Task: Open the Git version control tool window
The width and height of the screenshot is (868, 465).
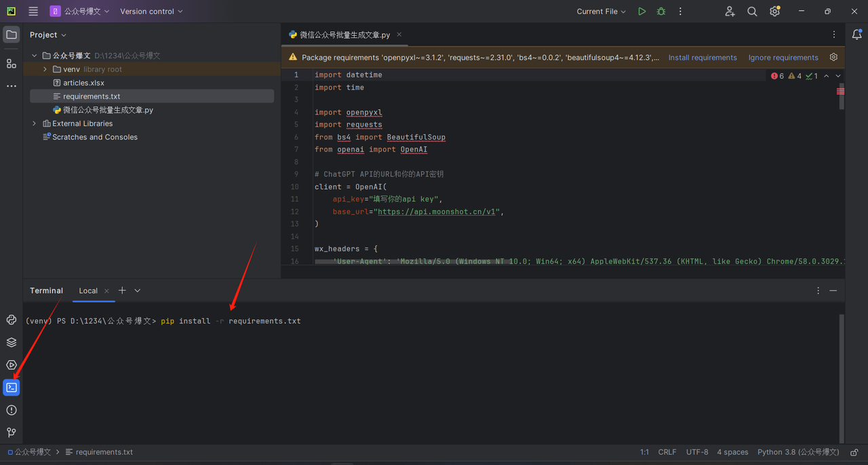Action: point(12,432)
